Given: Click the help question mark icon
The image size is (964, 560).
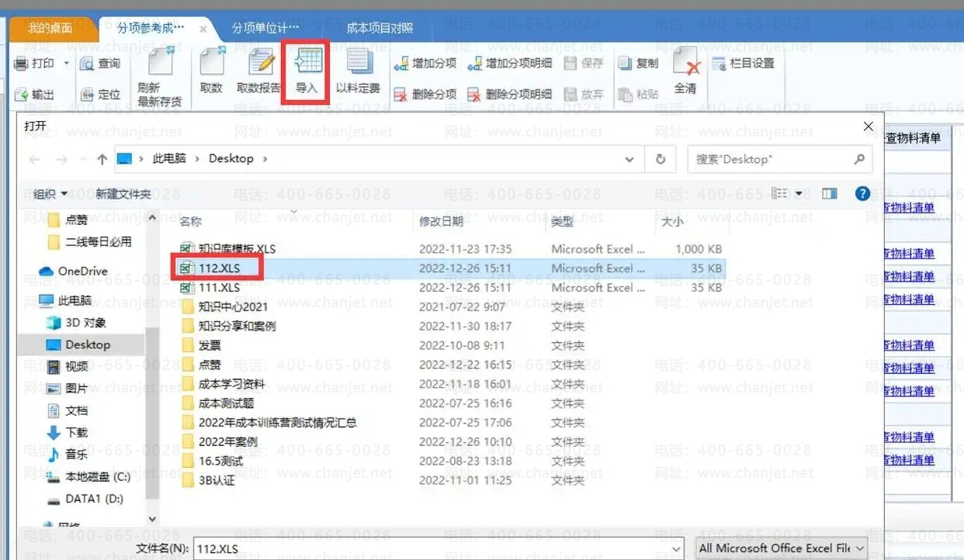Looking at the screenshot, I should [862, 193].
